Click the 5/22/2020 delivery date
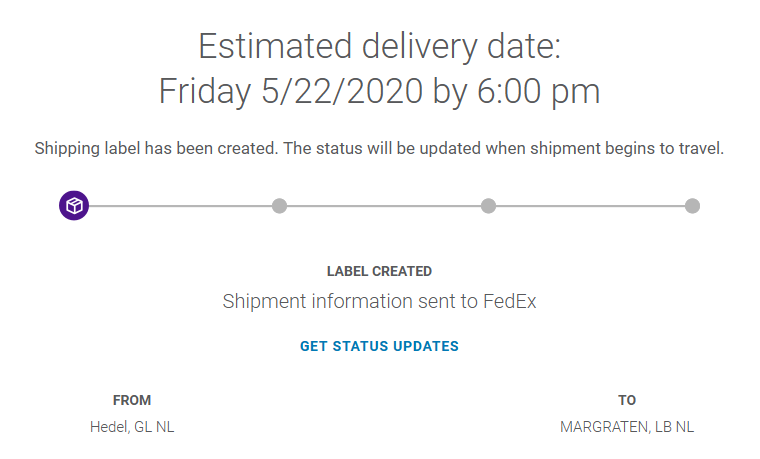The image size is (760, 459). [x=342, y=91]
